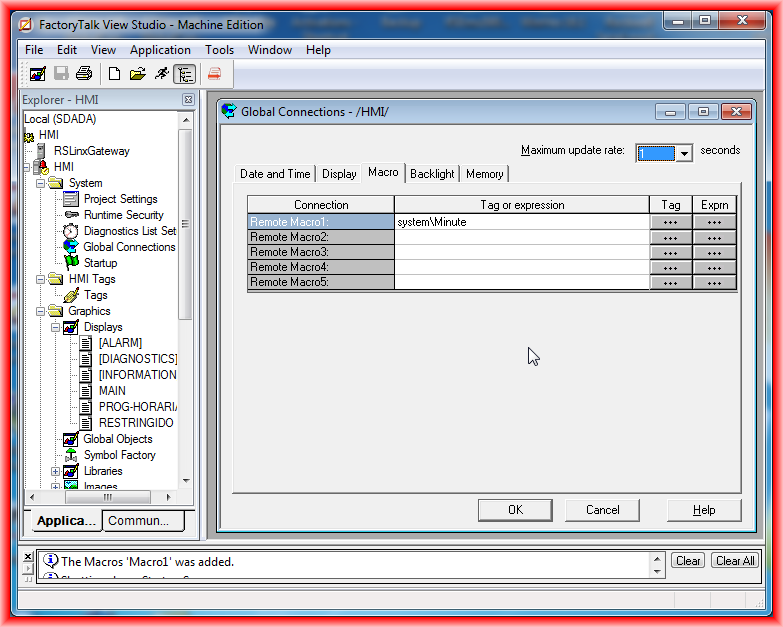
Task: Click Tag browse button for Remote Macro1
Action: [x=670, y=222]
